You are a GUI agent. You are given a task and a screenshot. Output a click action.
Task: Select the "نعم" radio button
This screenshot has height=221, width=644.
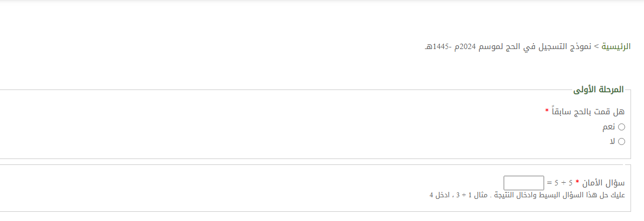coord(621,127)
